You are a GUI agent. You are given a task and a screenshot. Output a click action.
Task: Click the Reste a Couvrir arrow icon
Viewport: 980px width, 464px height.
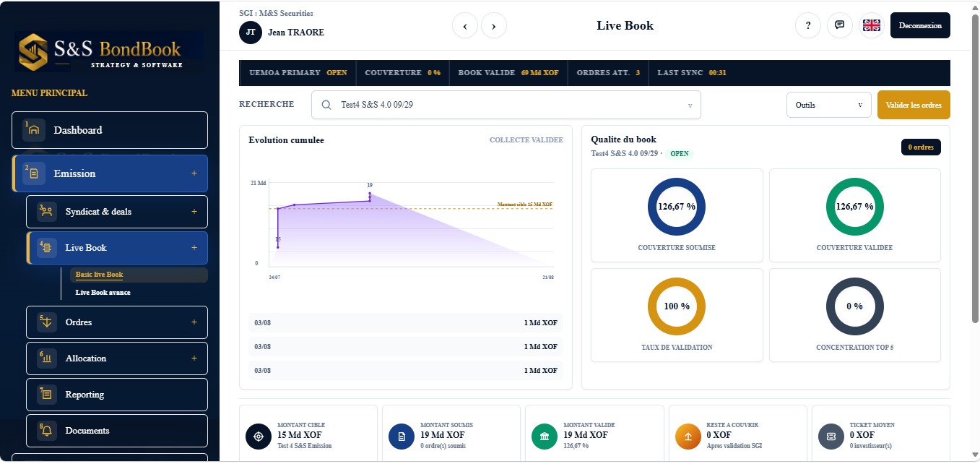pyautogui.click(x=688, y=436)
